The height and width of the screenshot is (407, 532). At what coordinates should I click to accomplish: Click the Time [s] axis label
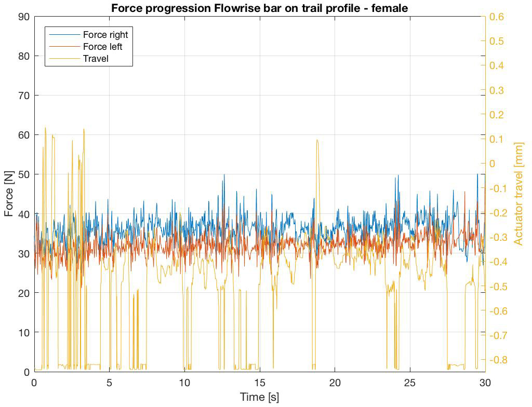point(260,397)
